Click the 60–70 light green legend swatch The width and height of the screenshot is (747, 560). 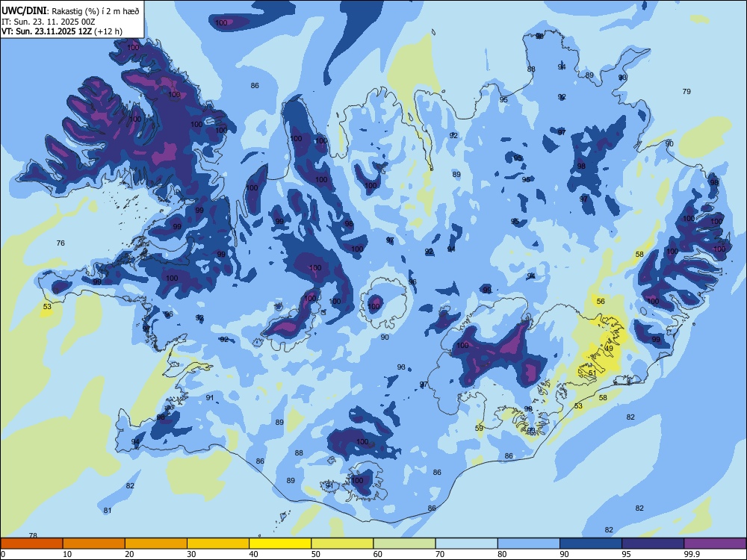click(x=404, y=544)
